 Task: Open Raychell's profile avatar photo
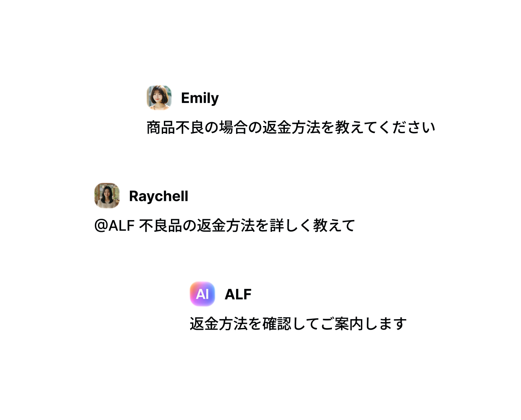107,196
